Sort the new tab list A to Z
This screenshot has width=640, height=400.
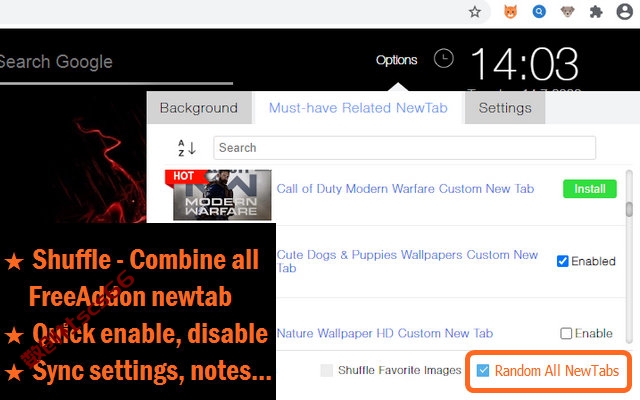[x=187, y=148]
